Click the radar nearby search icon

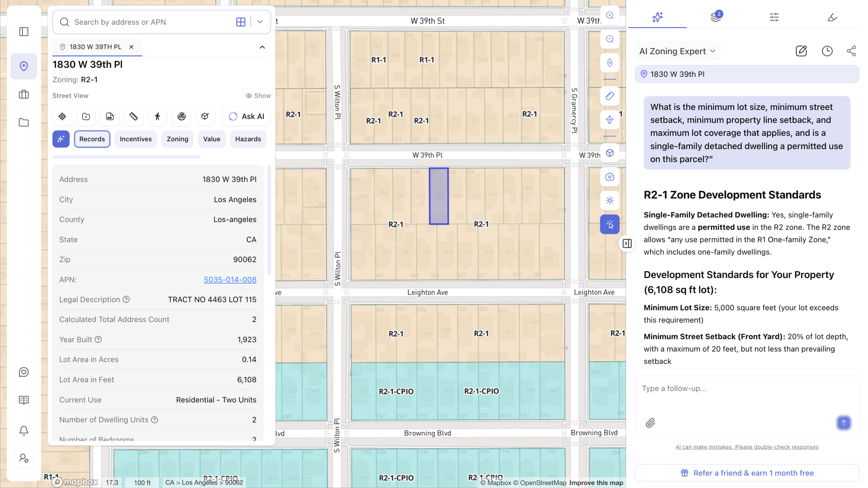(x=181, y=117)
